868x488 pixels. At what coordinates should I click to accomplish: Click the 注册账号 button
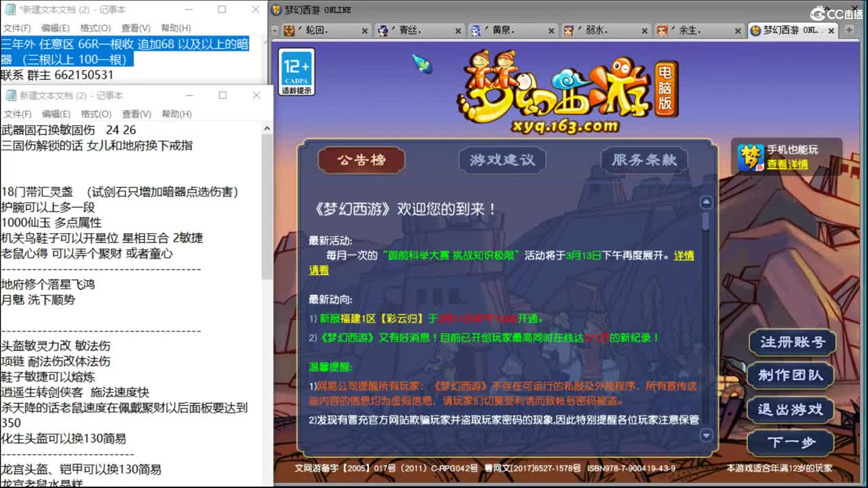tap(792, 342)
